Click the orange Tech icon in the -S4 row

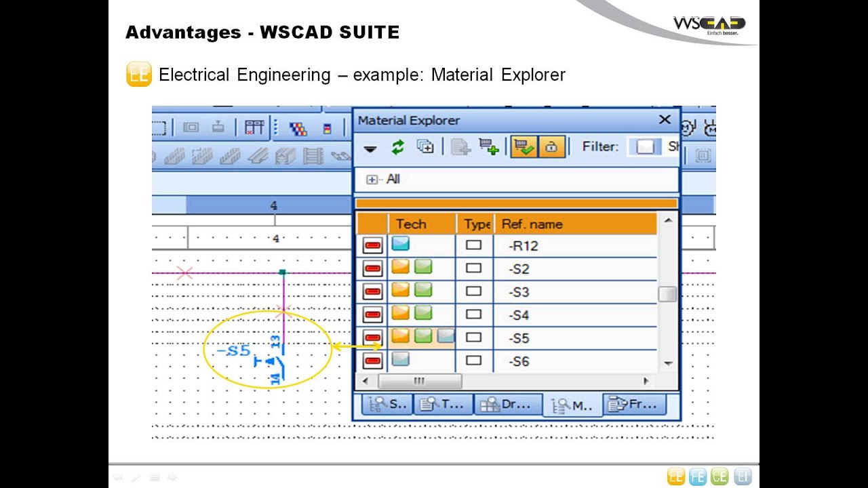pyautogui.click(x=401, y=313)
